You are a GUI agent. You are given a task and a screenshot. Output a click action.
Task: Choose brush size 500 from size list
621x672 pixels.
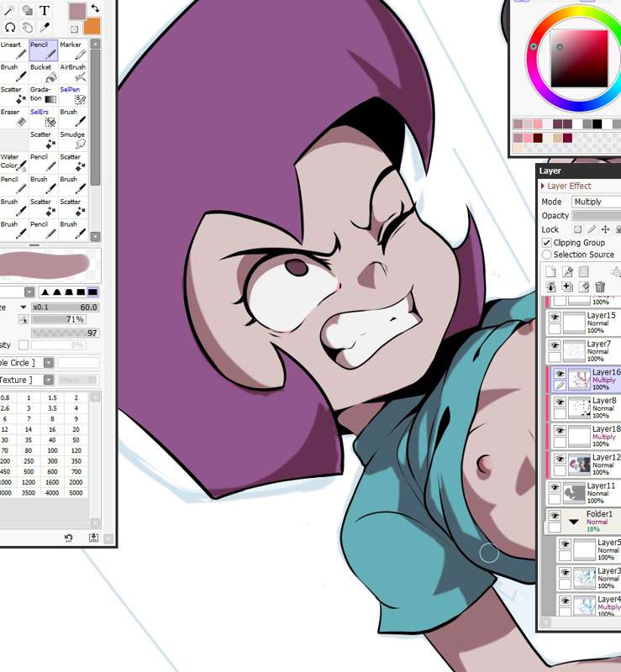(29, 471)
